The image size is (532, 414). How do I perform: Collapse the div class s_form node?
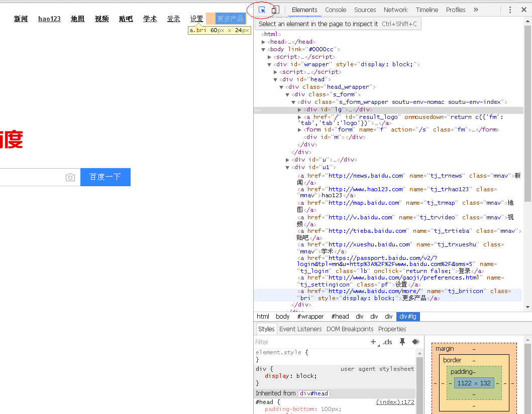click(287, 94)
